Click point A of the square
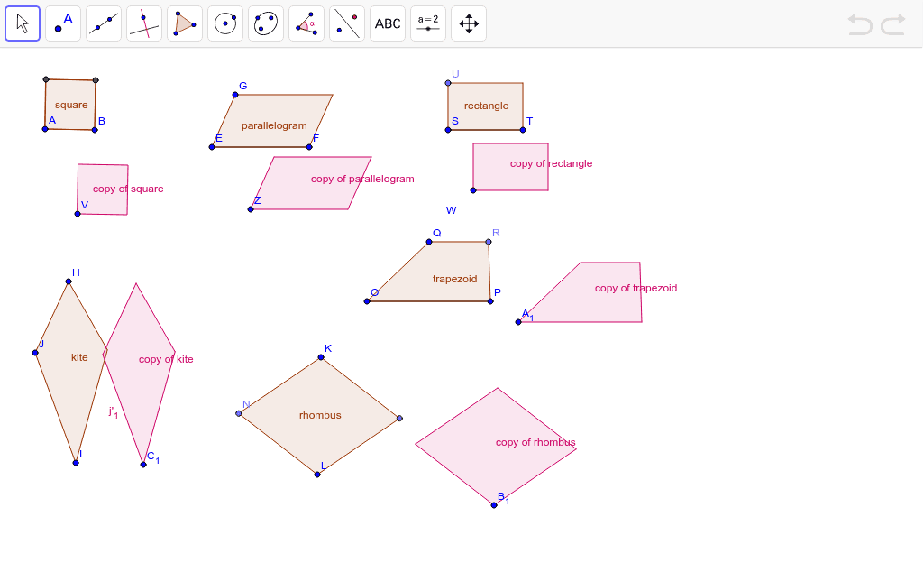This screenshot has height=563, width=924. pyautogui.click(x=45, y=129)
